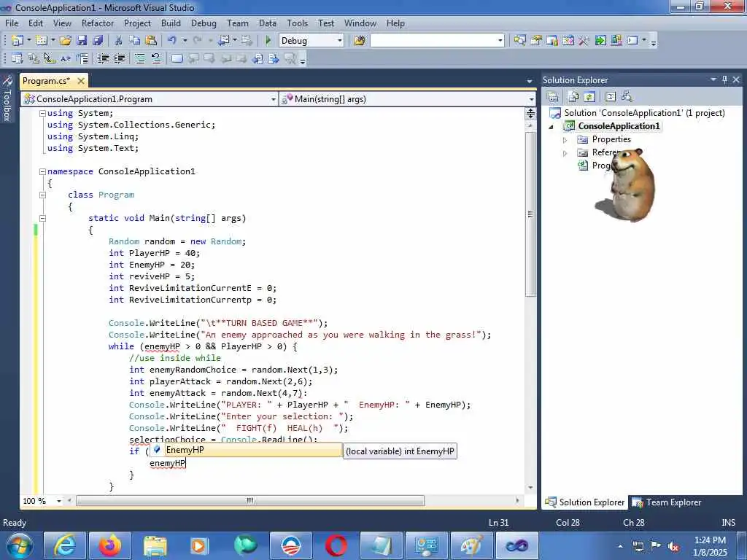747x560 pixels.
Task: Save Program.cs with the floppy disk icon
Action: pos(82,41)
